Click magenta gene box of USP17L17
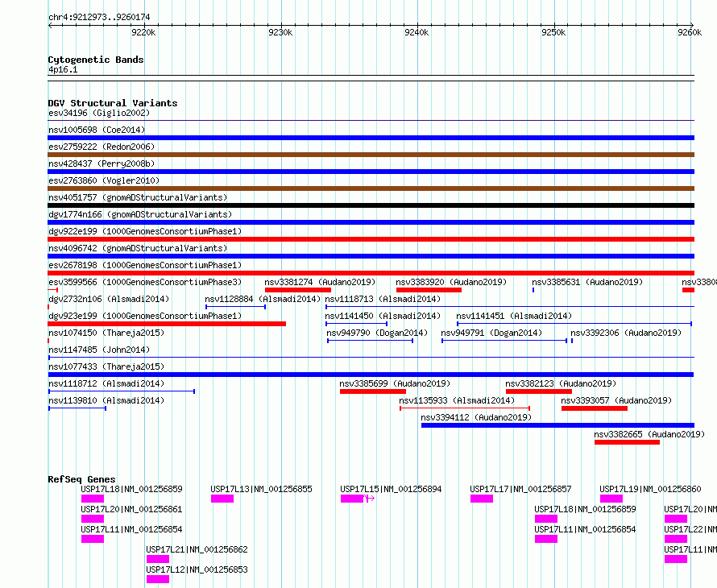717x588 pixels. pyautogui.click(x=482, y=499)
